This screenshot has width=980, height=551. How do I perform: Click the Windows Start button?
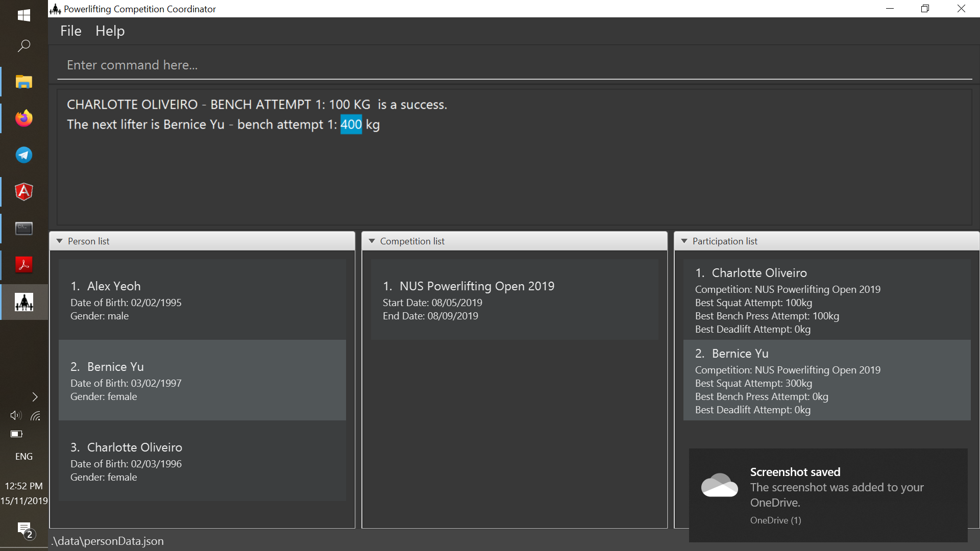pyautogui.click(x=23, y=15)
